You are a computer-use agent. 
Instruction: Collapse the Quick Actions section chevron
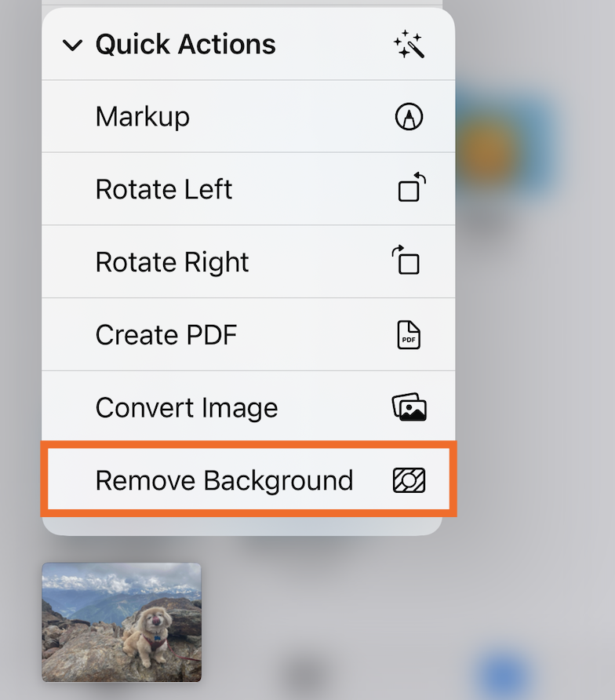click(72, 45)
